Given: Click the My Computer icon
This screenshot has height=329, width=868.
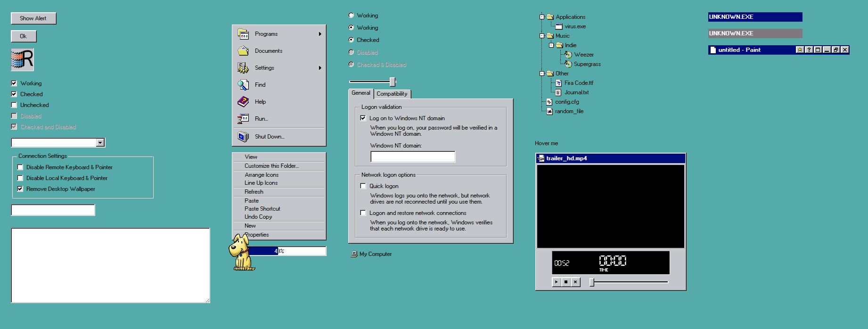Looking at the screenshot, I should coord(354,254).
